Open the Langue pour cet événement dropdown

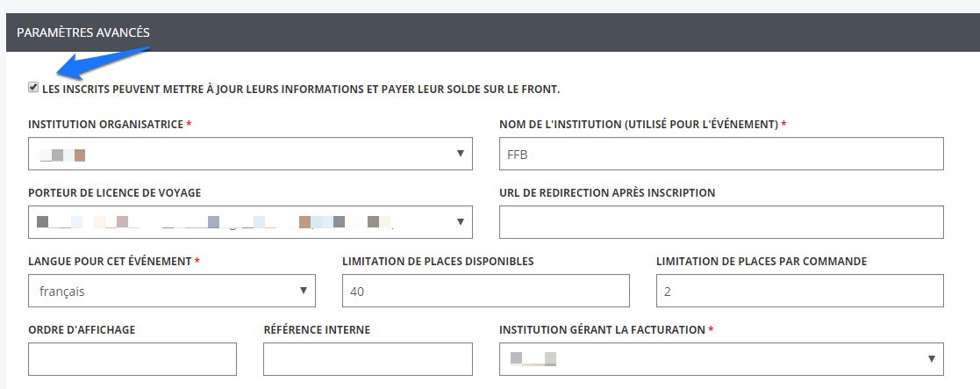(x=171, y=291)
